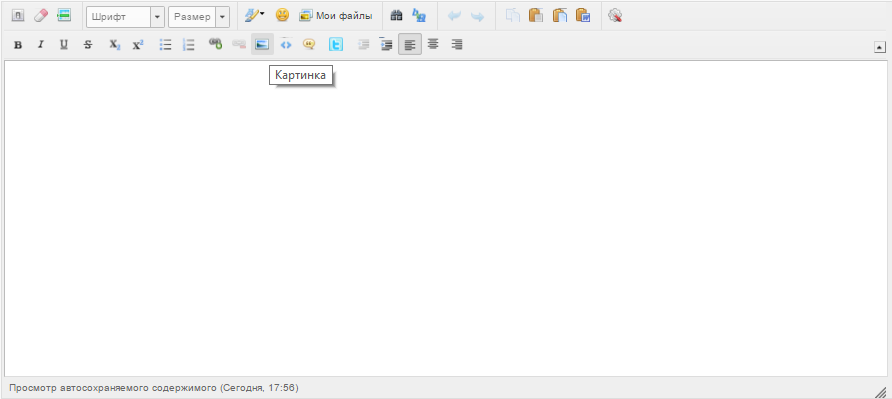Open the Размер size dropdown

tap(199, 17)
